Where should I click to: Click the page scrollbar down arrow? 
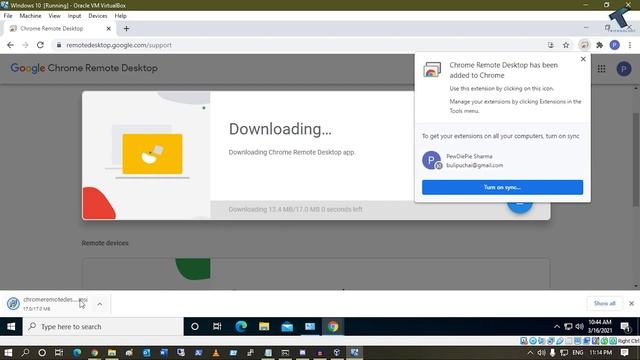[636, 286]
